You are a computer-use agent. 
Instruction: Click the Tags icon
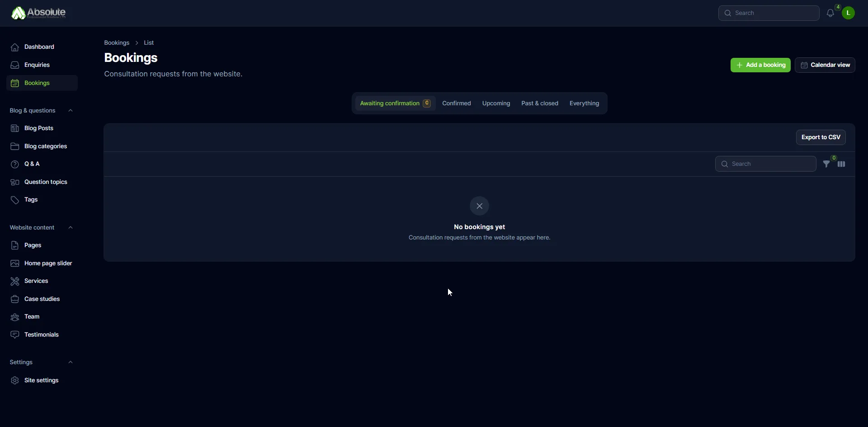pos(15,200)
